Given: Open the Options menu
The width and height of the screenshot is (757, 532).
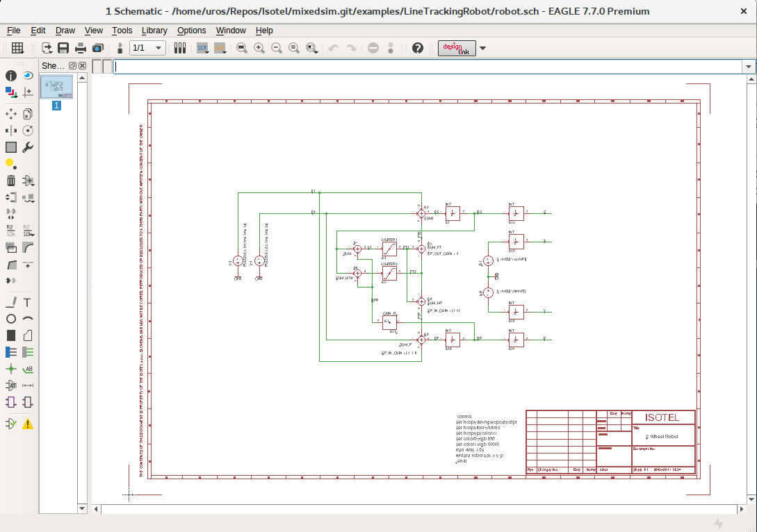Looking at the screenshot, I should pyautogui.click(x=192, y=31).
